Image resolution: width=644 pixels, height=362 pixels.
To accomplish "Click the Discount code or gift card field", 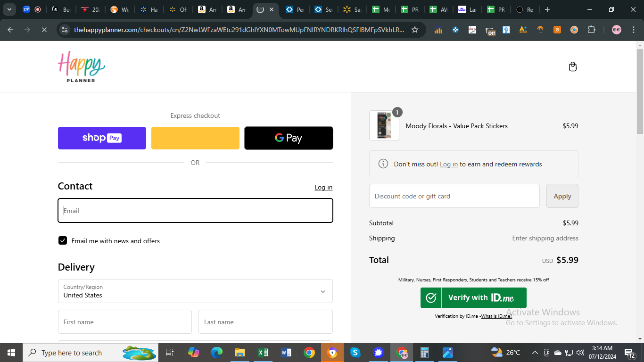I will click(454, 196).
